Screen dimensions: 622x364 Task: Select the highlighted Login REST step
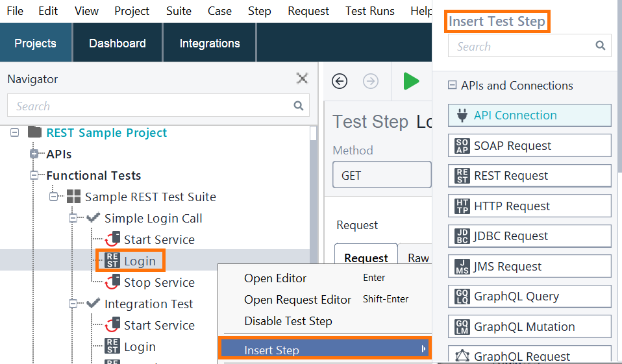(x=140, y=261)
